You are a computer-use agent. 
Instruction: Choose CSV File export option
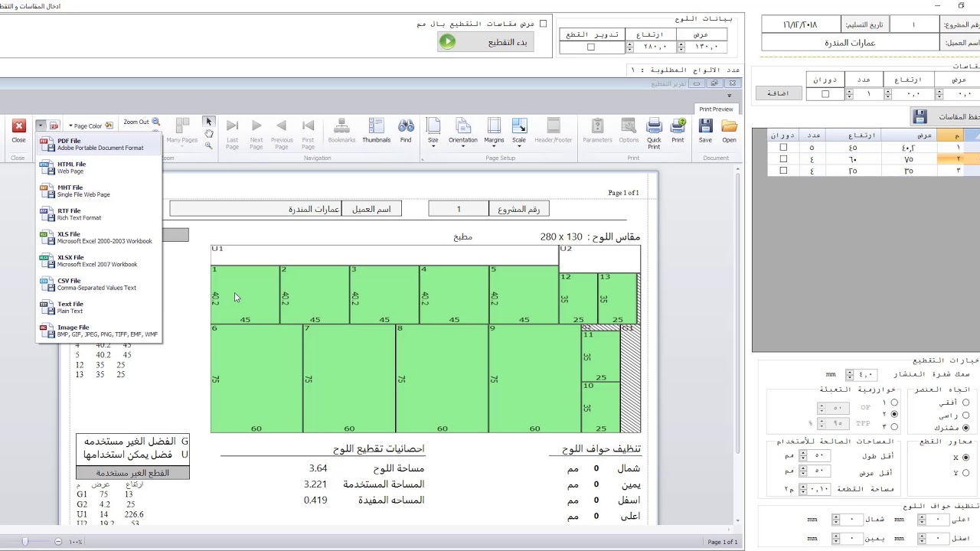click(x=100, y=284)
